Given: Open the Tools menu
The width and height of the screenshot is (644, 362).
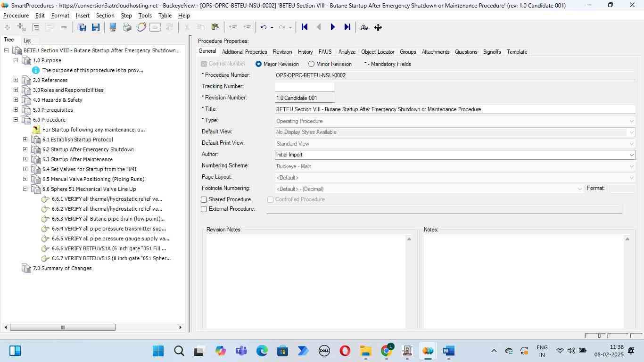Looking at the screenshot, I should pyautogui.click(x=145, y=16).
